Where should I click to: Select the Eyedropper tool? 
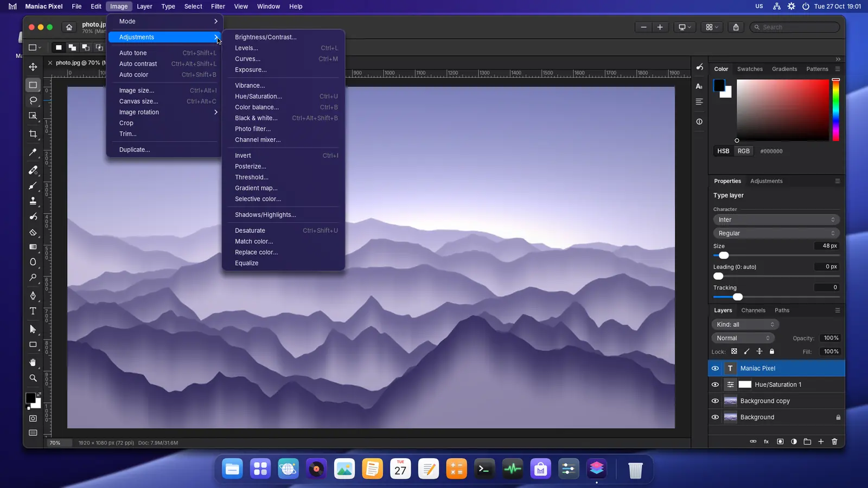(x=33, y=152)
